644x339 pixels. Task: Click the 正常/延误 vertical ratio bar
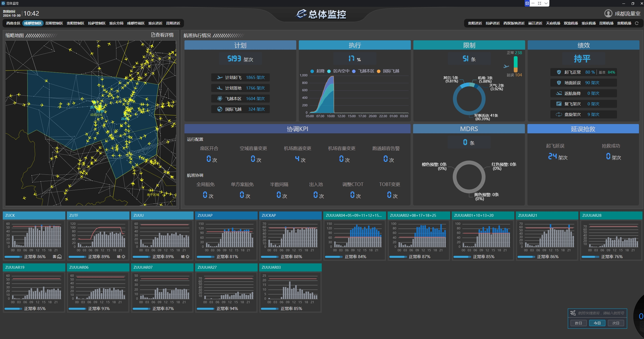click(516, 64)
